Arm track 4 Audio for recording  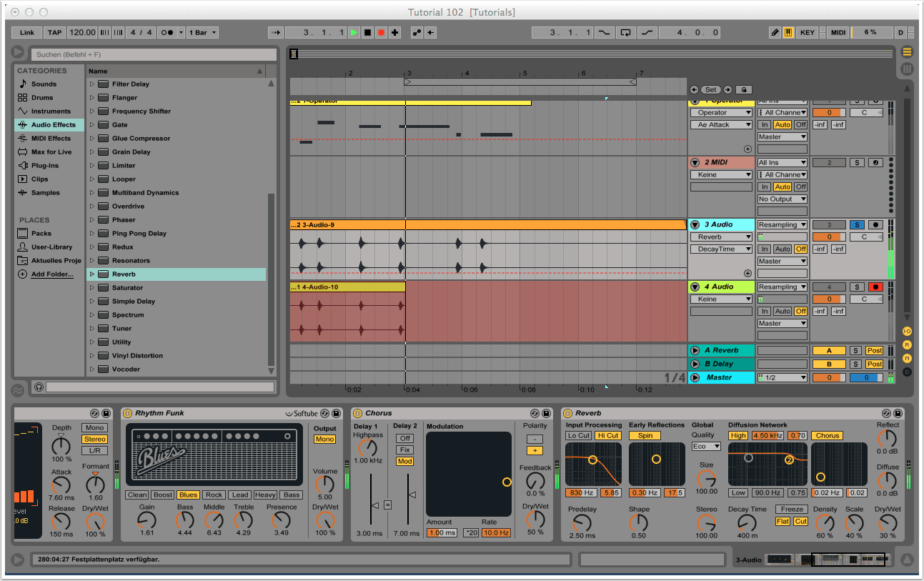point(875,287)
